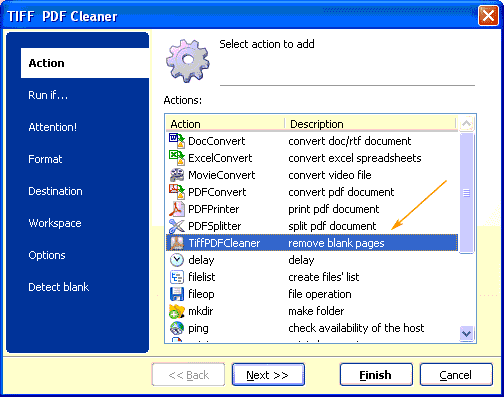Click the MovieConvert film icon

177,175
